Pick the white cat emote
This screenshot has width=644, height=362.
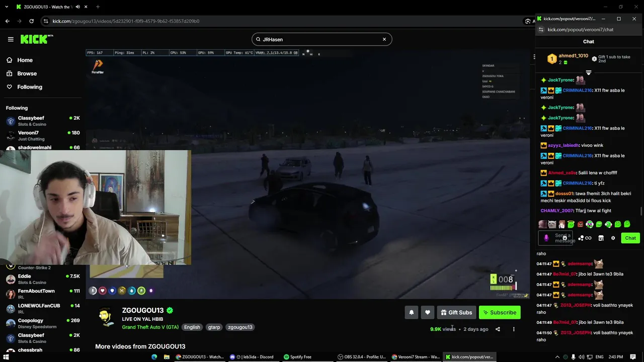552,224
